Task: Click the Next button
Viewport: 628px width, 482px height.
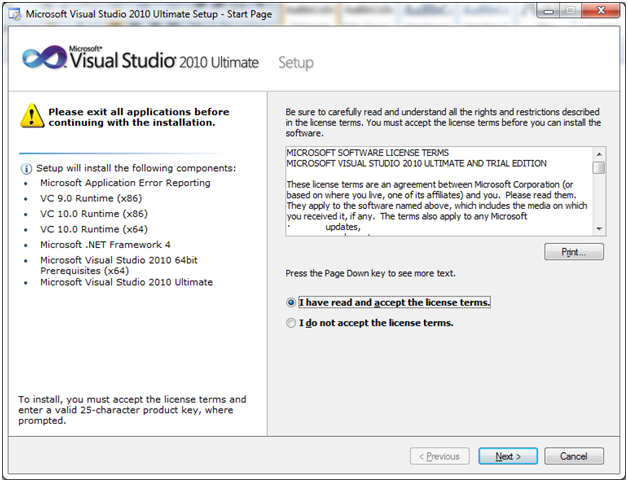Action: (508, 456)
